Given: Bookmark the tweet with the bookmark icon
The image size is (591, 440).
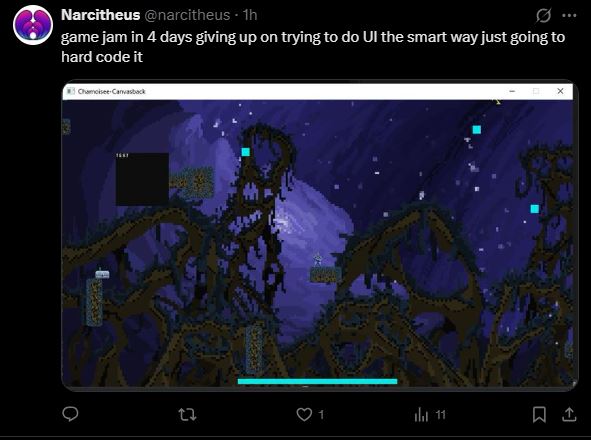Looking at the screenshot, I should click(x=539, y=414).
